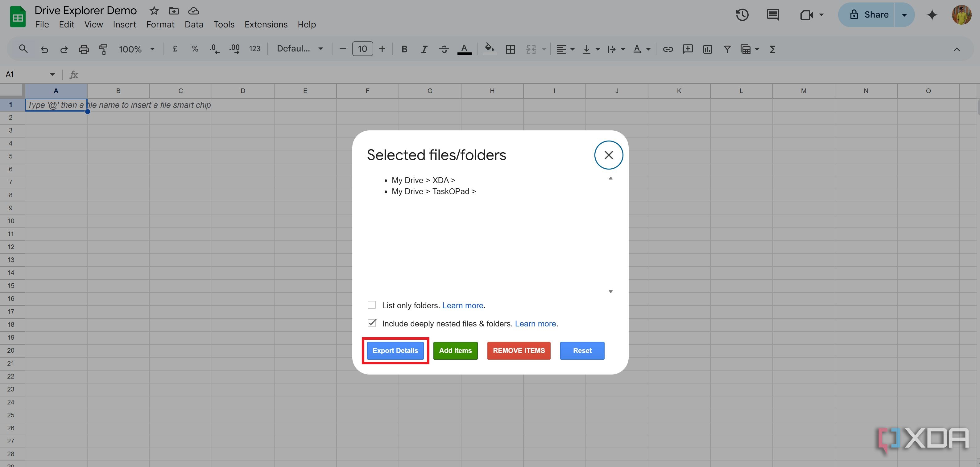Click the font size input box
980x467 pixels.
coord(362,49)
